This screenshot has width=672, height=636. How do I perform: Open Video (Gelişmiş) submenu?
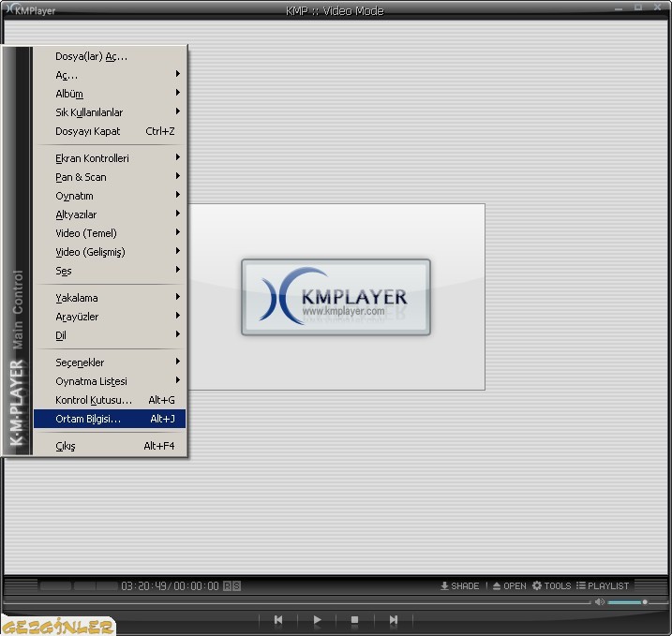point(110,252)
